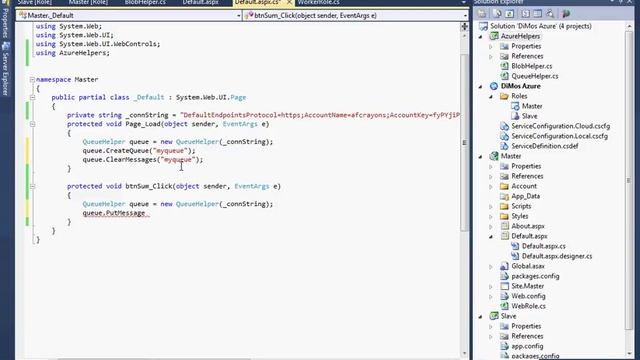
Task: Select app.config under Slave project
Action: click(x=527, y=346)
